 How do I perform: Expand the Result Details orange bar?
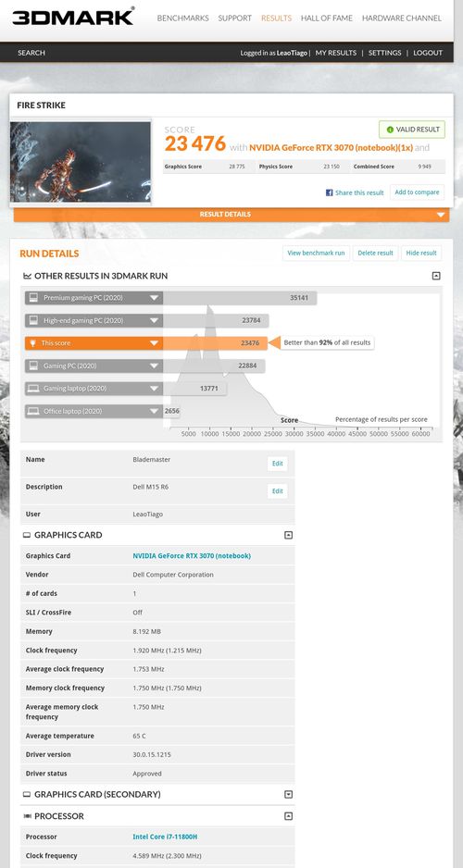click(x=442, y=215)
